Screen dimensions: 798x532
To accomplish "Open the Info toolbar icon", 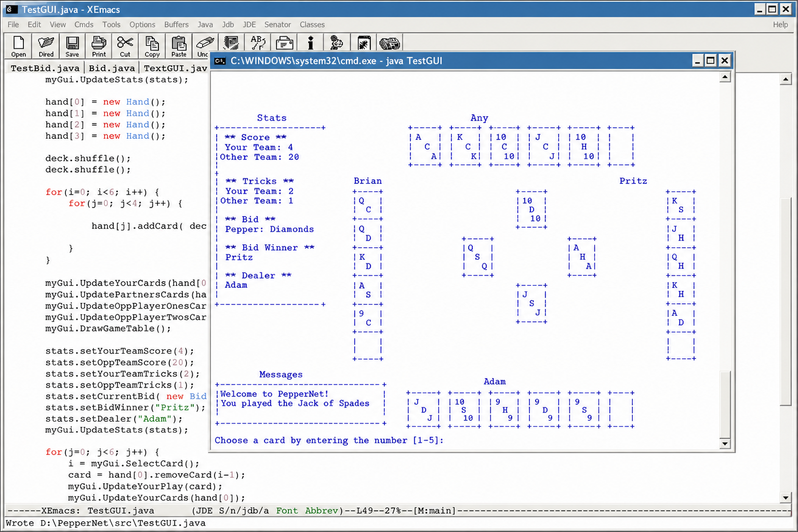I will [311, 43].
